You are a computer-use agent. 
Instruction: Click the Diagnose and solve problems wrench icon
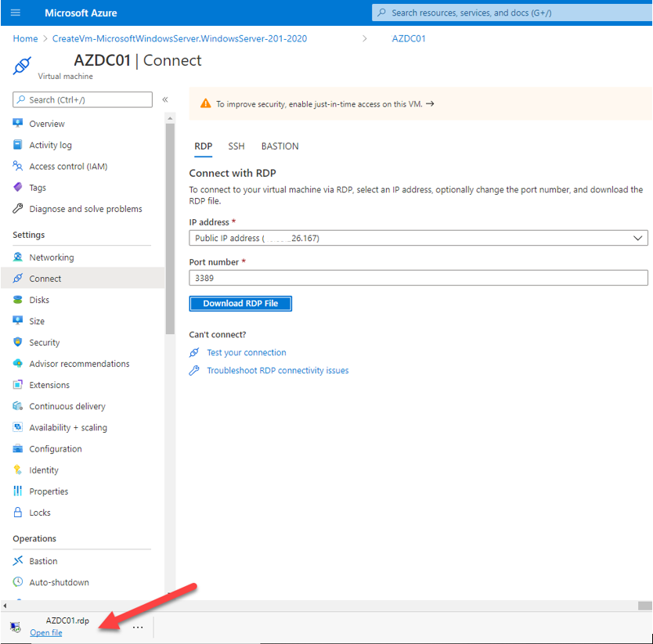point(17,208)
